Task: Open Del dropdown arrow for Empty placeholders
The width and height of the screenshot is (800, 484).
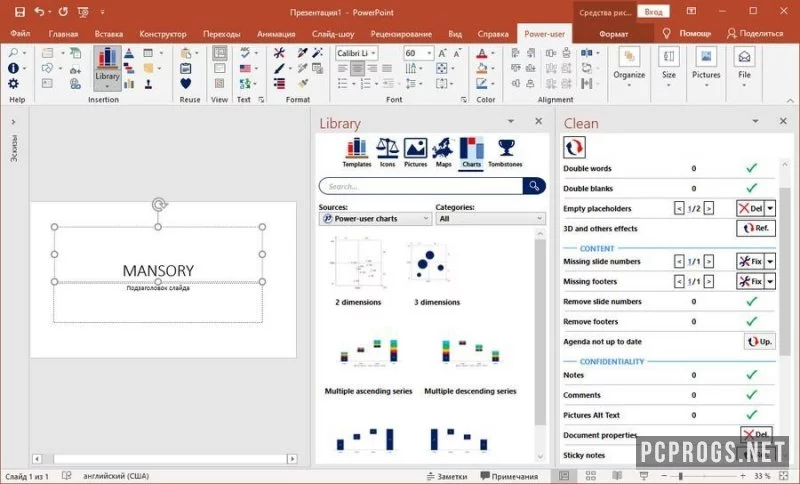Action: coord(770,208)
